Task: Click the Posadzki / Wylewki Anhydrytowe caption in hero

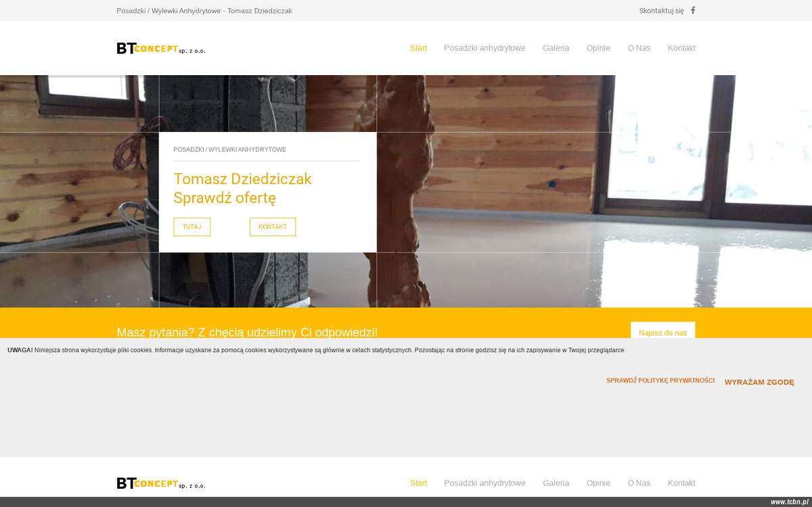Action: coord(229,150)
